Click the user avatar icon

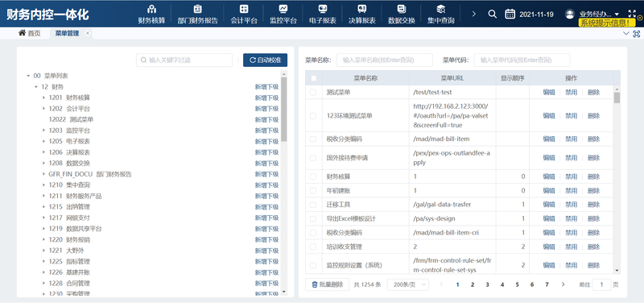click(x=570, y=14)
